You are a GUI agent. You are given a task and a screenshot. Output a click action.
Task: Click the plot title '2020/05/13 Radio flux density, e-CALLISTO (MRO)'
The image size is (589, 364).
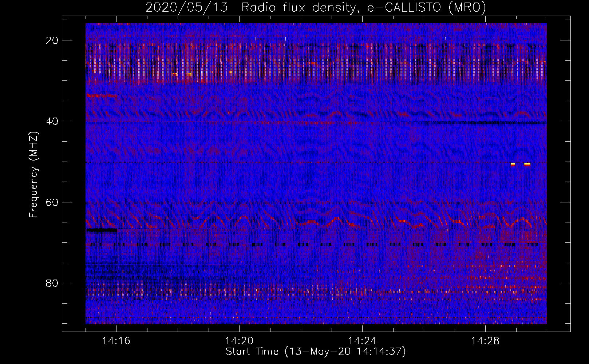point(316,7)
